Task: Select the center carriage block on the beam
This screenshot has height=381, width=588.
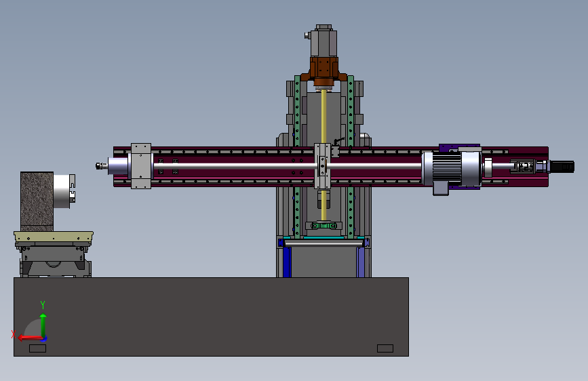Action: point(323,165)
